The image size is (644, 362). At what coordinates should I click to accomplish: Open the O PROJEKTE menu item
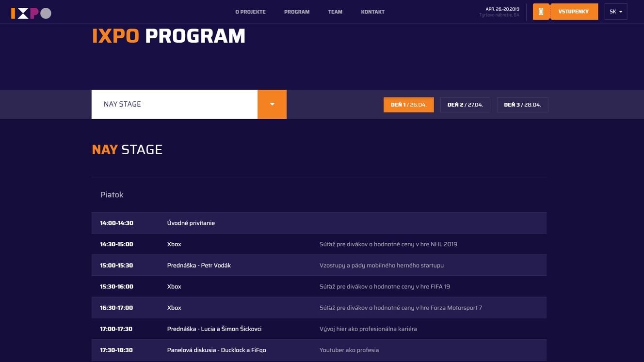pos(250,12)
